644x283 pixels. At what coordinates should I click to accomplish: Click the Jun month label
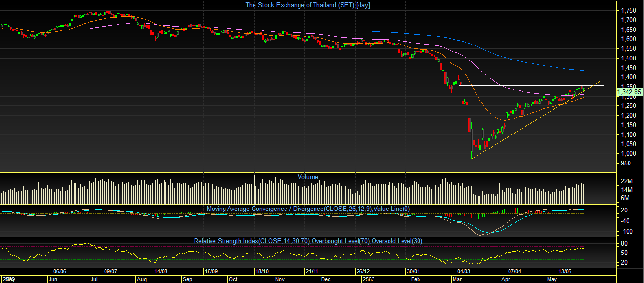pyautogui.click(x=54, y=279)
